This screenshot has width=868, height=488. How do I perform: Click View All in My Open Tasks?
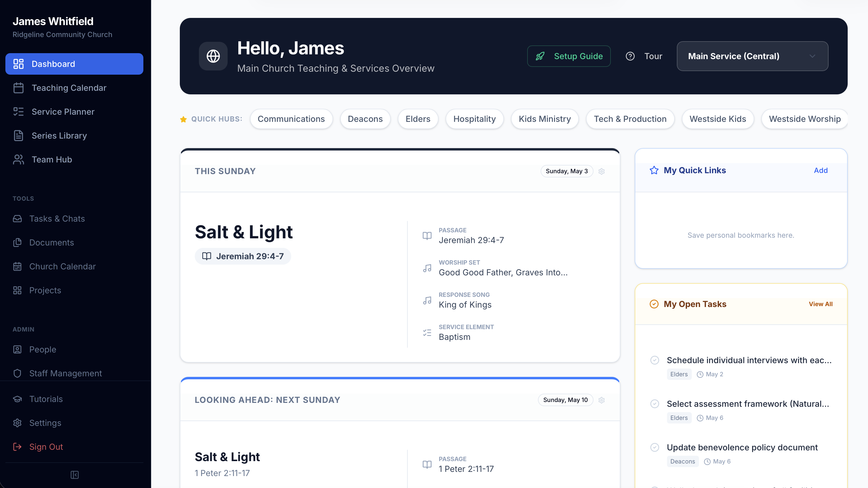point(821,304)
